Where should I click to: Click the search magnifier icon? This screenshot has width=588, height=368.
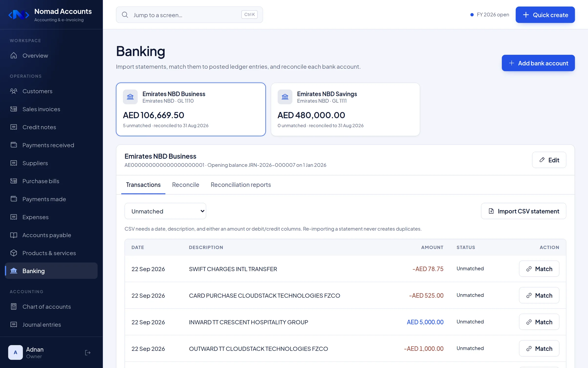125,15
